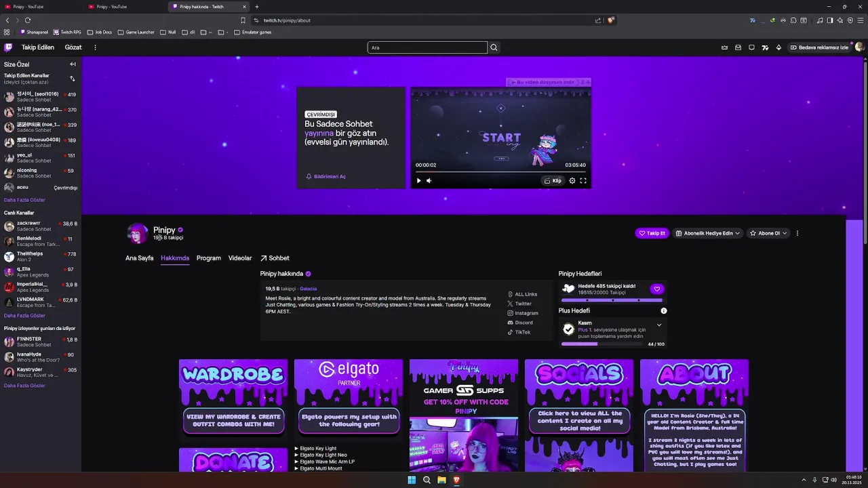
Task: Open the browser hamburger menu
Action: 860,20
